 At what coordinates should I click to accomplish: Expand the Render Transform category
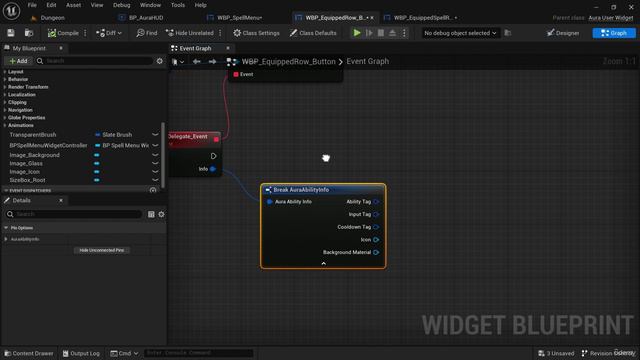point(5,87)
